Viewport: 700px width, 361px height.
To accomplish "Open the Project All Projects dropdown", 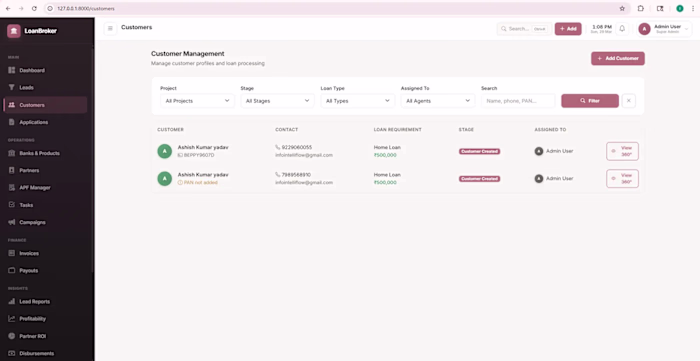I will (197, 101).
